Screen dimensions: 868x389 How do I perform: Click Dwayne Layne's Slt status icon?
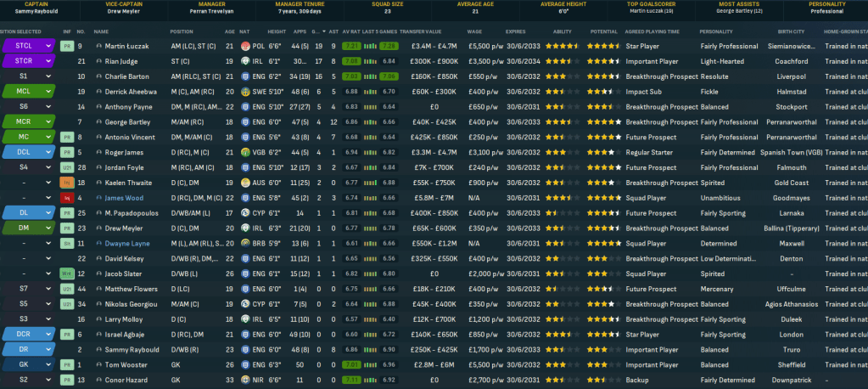click(x=66, y=243)
